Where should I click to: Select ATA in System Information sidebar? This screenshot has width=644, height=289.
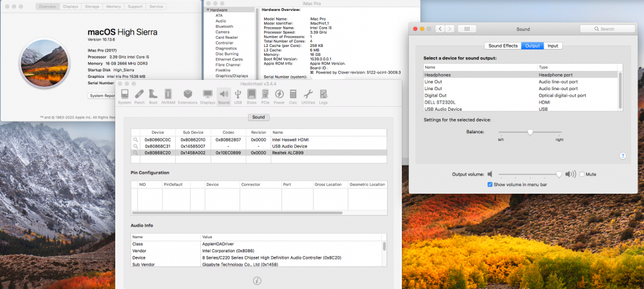219,15
